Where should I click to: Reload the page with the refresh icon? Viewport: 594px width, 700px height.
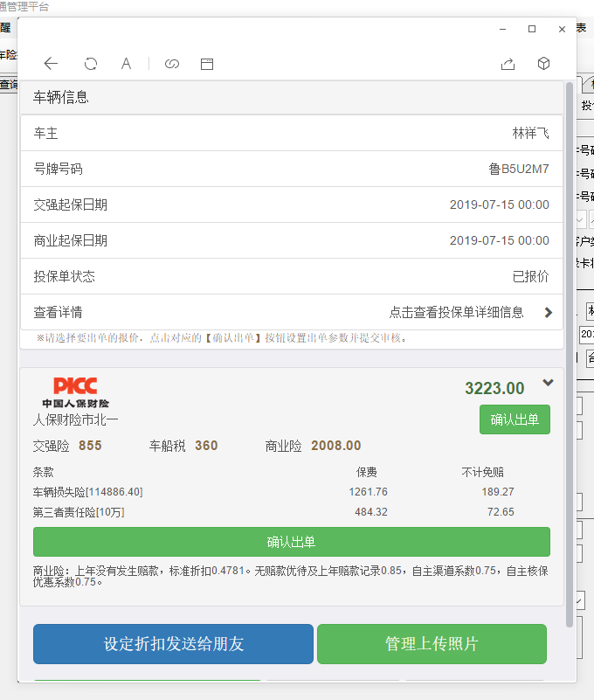click(91, 64)
